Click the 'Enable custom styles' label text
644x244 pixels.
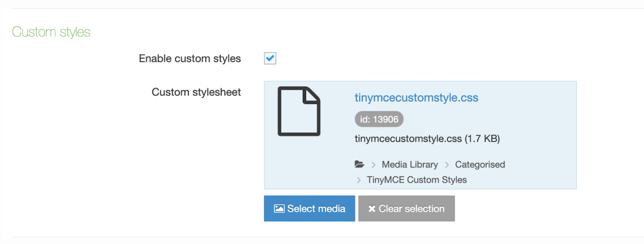coord(190,58)
